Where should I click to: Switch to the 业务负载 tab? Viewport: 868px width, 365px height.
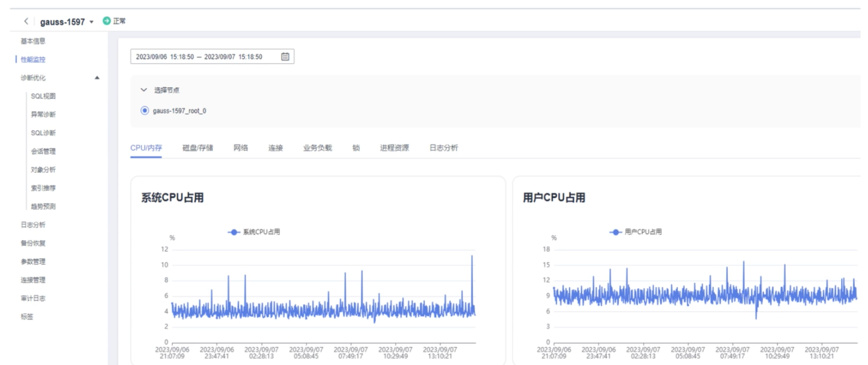pos(318,148)
